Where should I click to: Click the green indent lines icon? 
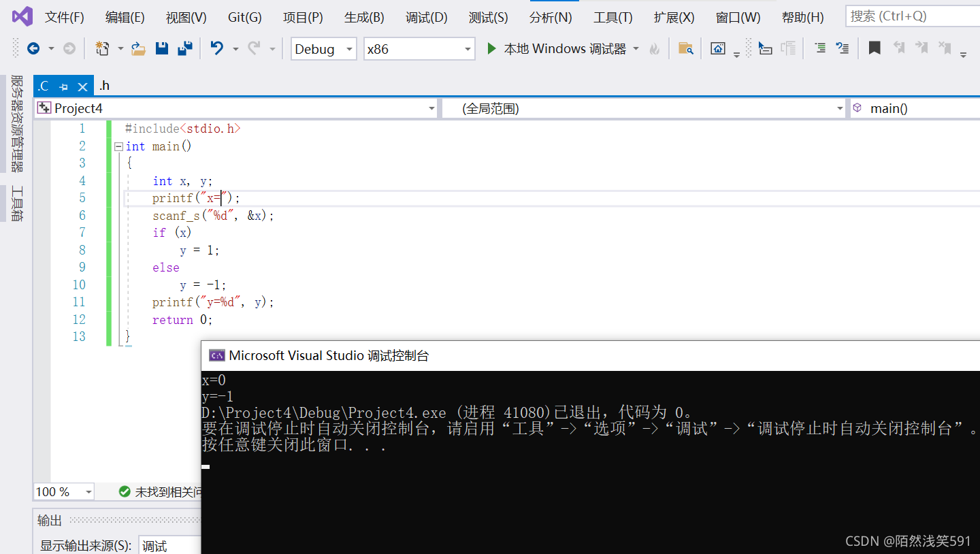click(x=821, y=48)
